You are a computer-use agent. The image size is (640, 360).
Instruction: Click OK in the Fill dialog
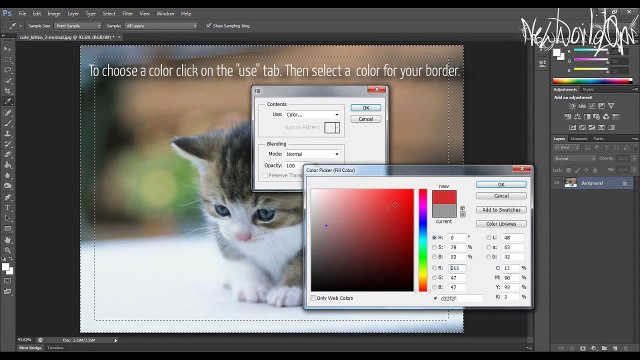tap(366, 108)
